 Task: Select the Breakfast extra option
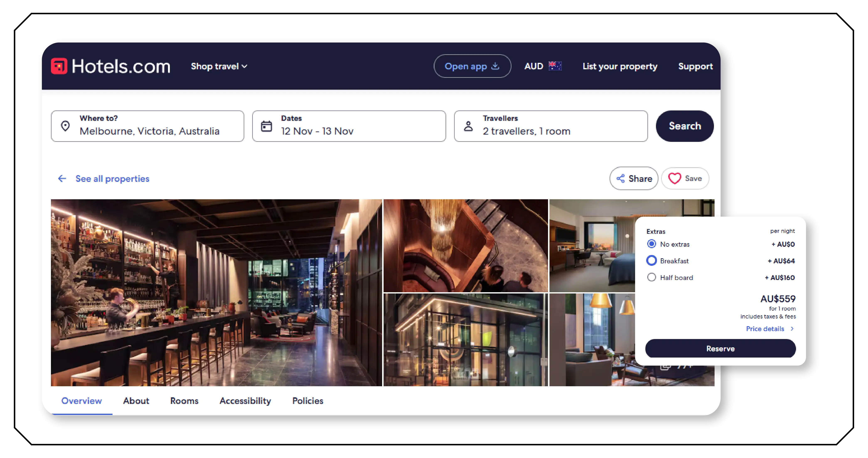651,260
